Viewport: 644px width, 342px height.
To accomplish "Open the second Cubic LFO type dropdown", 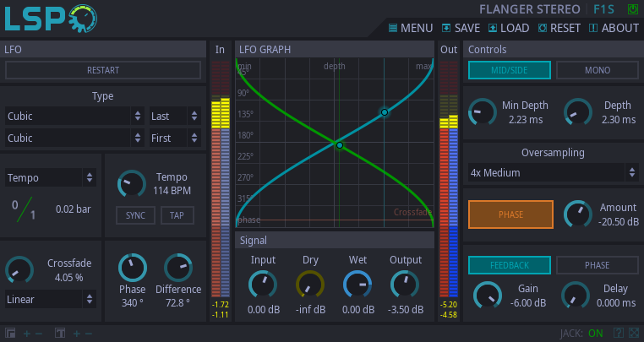I will [74, 138].
